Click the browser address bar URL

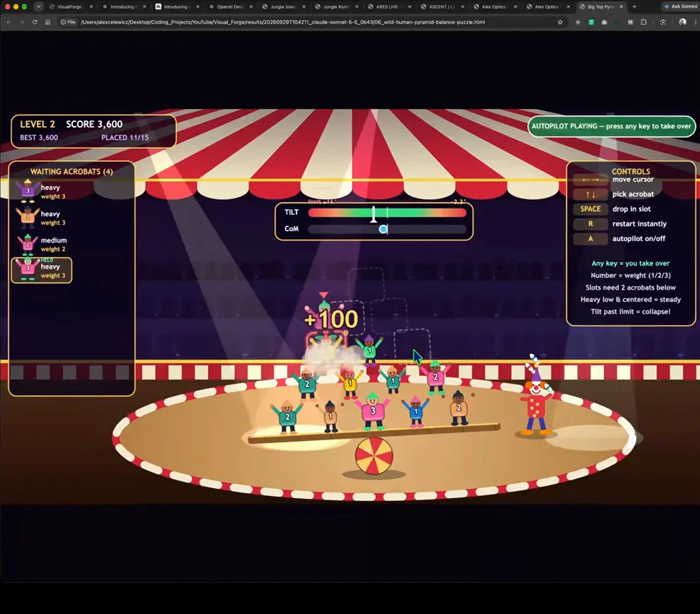pyautogui.click(x=283, y=22)
